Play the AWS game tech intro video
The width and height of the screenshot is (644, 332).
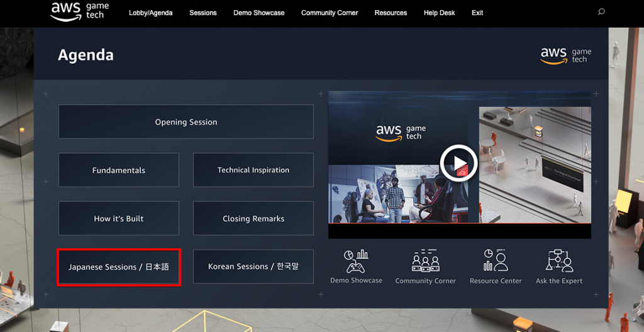click(x=458, y=163)
